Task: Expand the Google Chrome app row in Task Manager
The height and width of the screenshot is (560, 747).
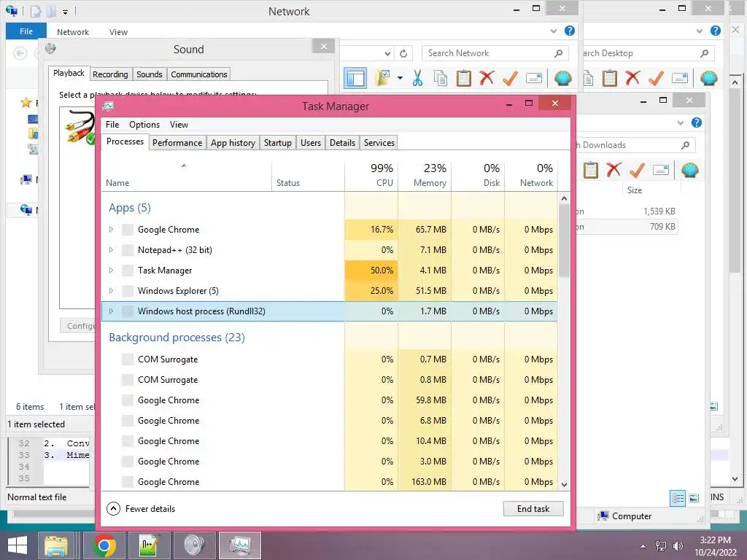Action: pos(111,230)
